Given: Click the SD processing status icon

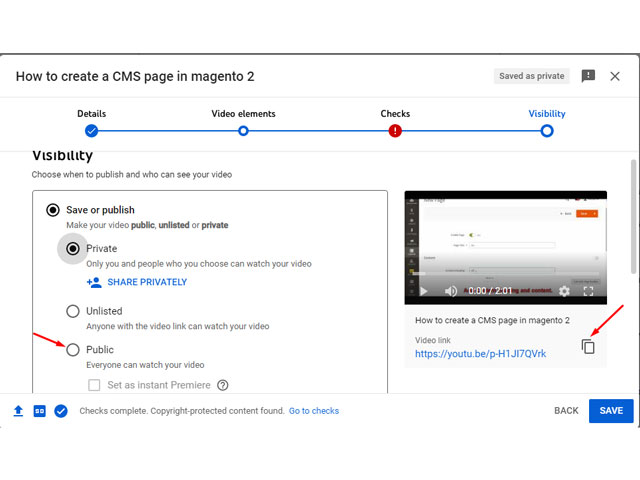Looking at the screenshot, I should click(x=40, y=411).
